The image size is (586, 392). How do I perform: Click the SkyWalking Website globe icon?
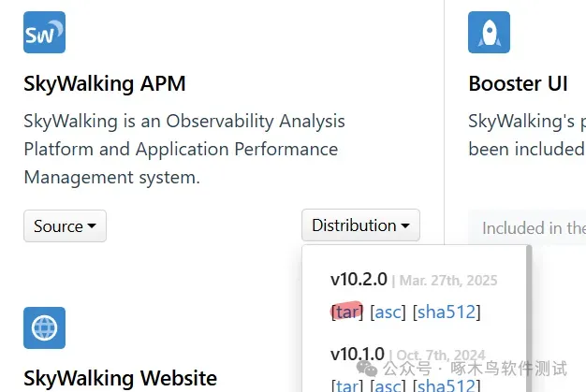(x=44, y=327)
